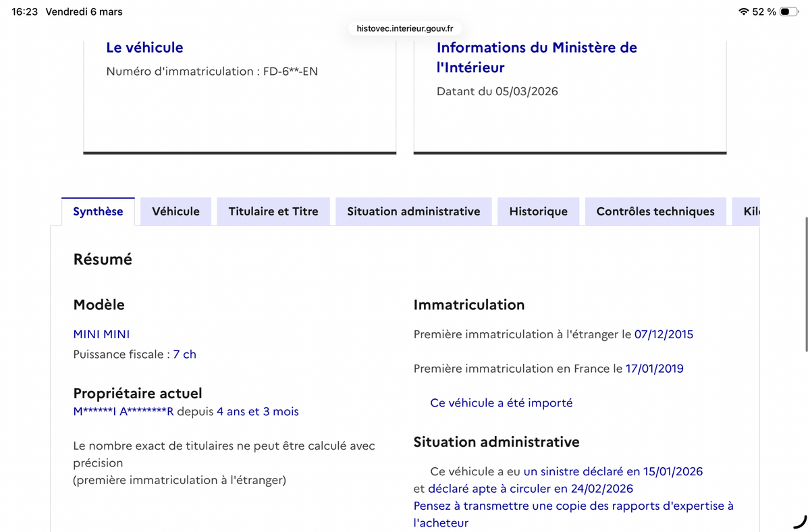Select the 'Modèle' section heading

(99, 304)
